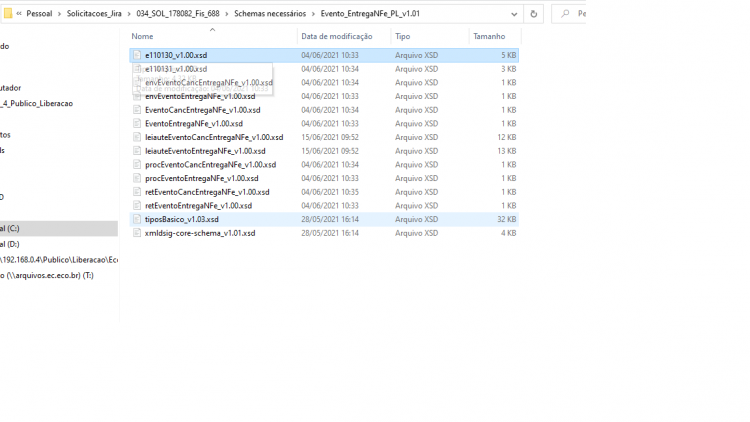The height and width of the screenshot is (422, 750).
Task: Click the file icon of retEventoCancEntregaNFe_v1.00.xsd
Action: pyautogui.click(x=137, y=192)
